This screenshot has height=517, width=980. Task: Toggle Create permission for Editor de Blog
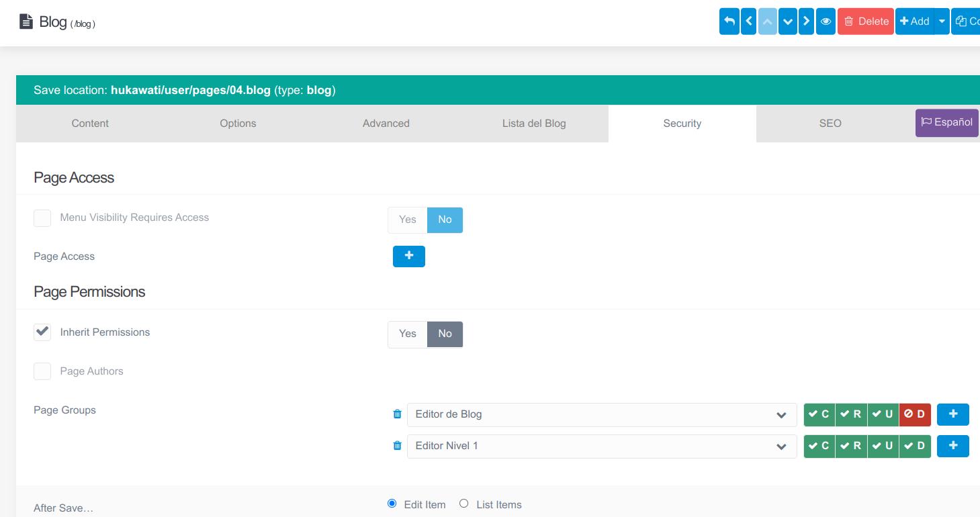click(819, 414)
